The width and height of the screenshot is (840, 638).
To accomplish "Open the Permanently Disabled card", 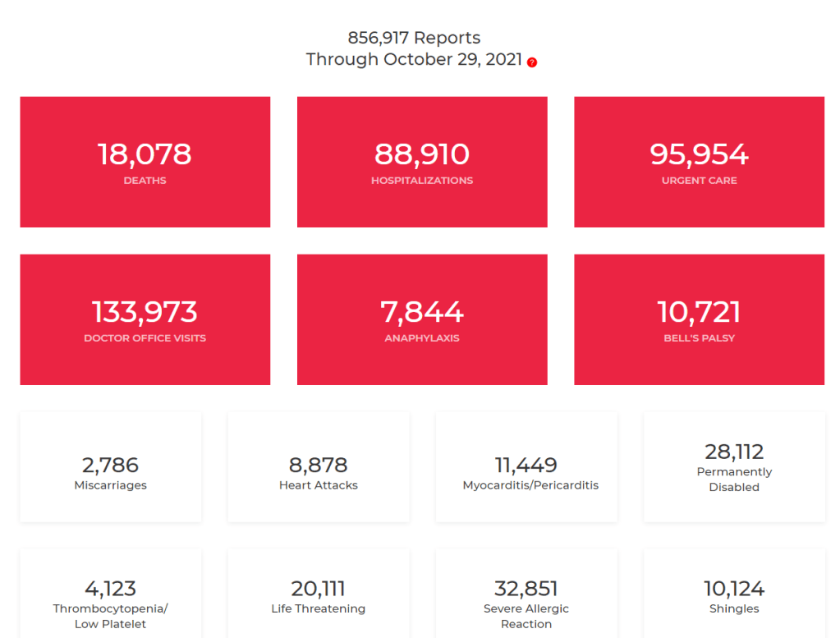I will click(734, 467).
